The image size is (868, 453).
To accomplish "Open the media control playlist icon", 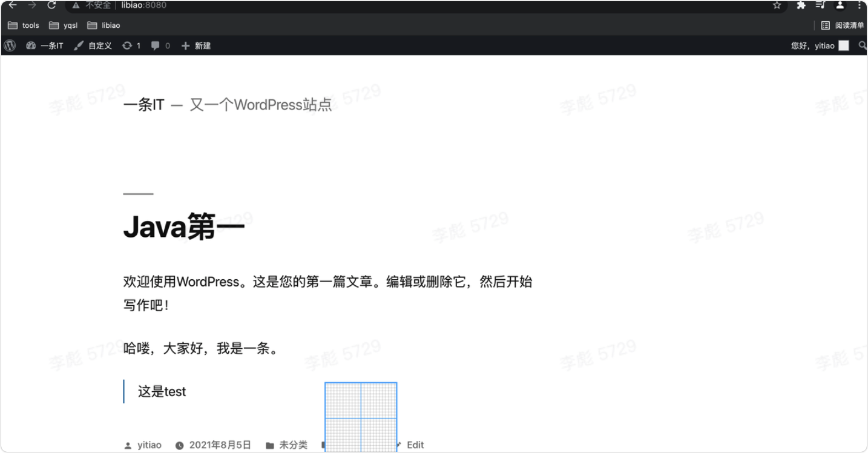I will [x=820, y=5].
